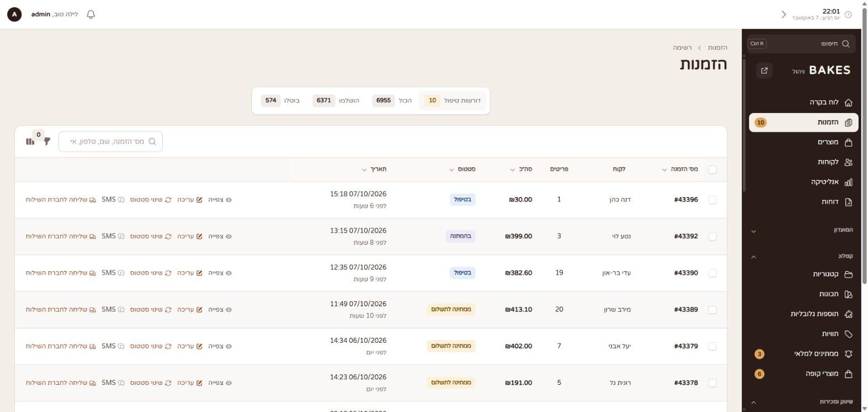
Task: Open the admin user avatar menu
Action: (x=14, y=14)
